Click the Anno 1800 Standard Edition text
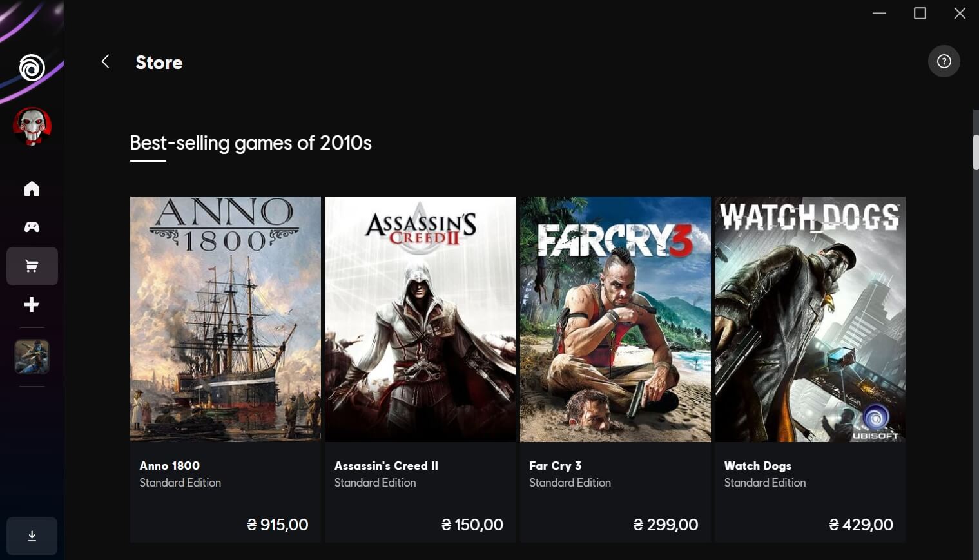Image resolution: width=979 pixels, height=560 pixels. 180,482
